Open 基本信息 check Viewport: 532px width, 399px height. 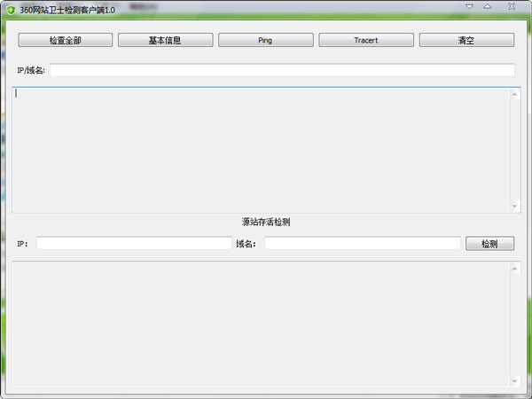[x=165, y=40]
